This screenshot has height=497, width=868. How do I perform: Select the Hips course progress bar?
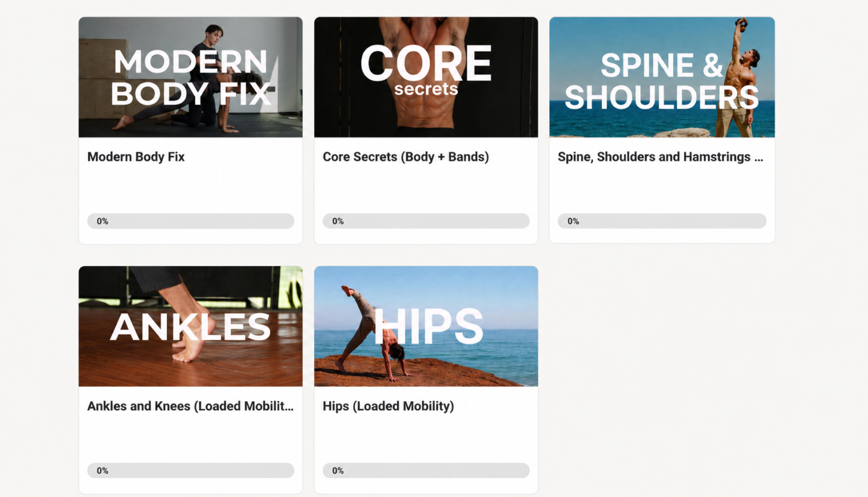pos(426,470)
